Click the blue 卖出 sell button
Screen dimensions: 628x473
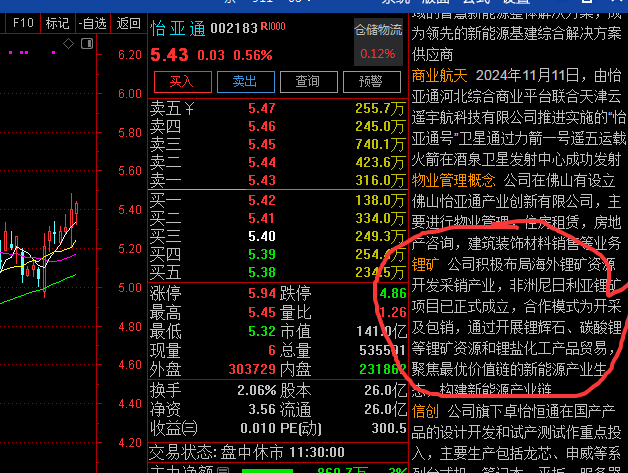[246, 82]
